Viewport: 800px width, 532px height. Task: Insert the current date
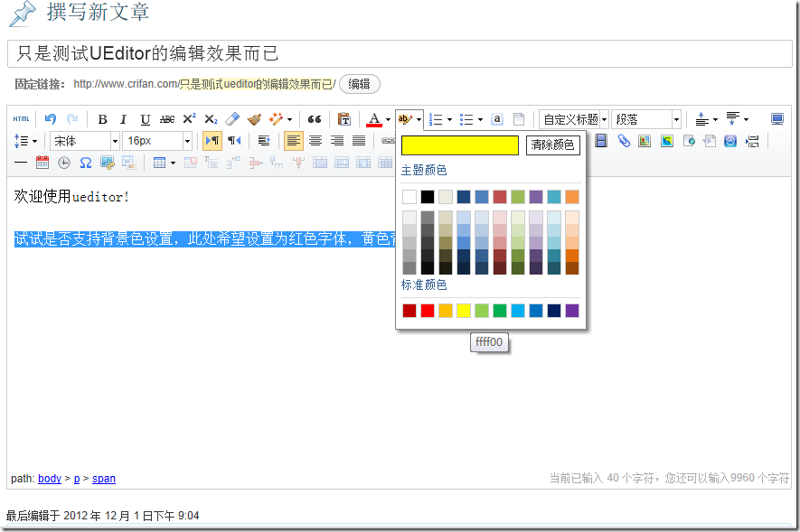coord(42,163)
